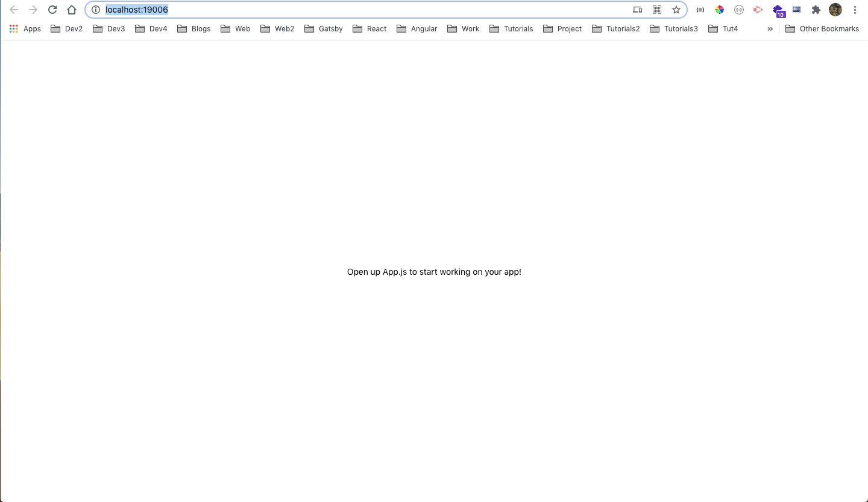Open the curly braces JSON extension
The image size is (868, 502).
tap(700, 10)
